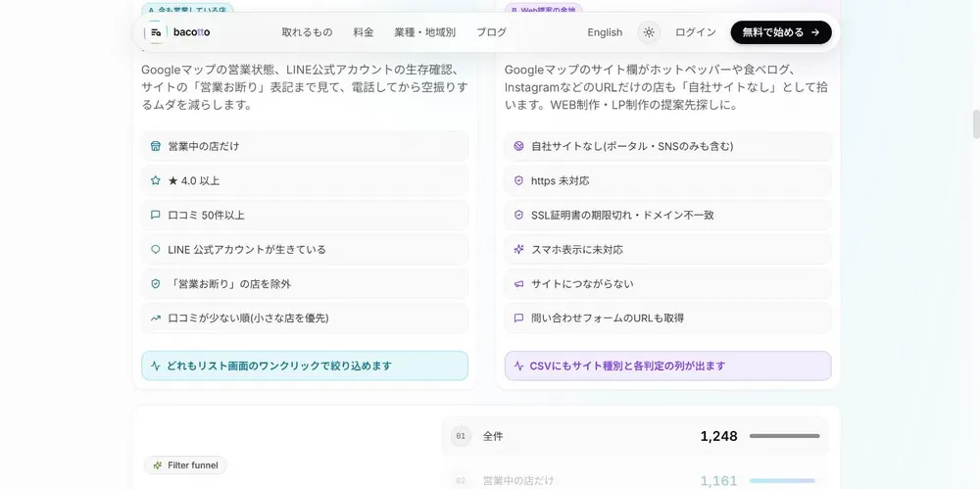Viewport: 980px width, 489px height.
Task: Select 口コミが少ない順(小さな店を優先) row
Action: [305, 318]
